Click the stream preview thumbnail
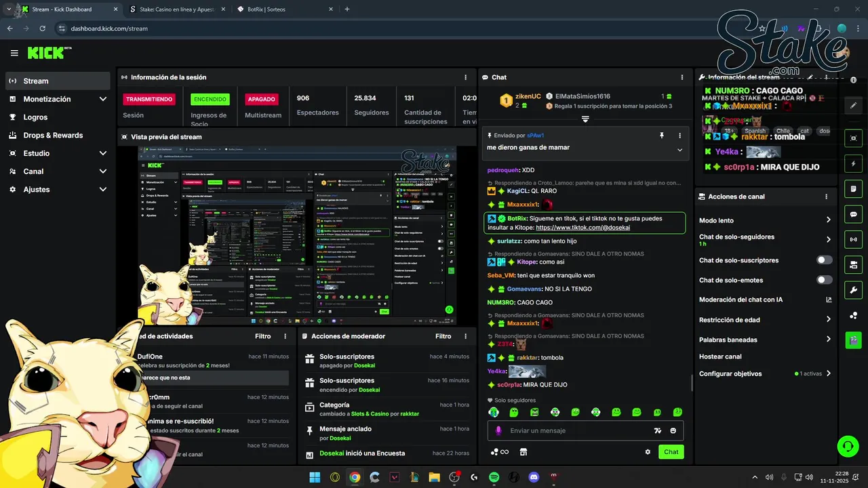Screen dimensions: 868x488 [x=297, y=235]
